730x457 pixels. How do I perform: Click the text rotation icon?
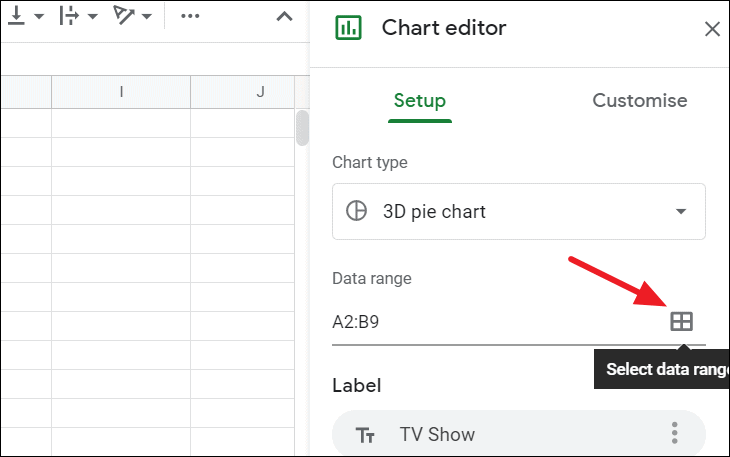click(124, 17)
